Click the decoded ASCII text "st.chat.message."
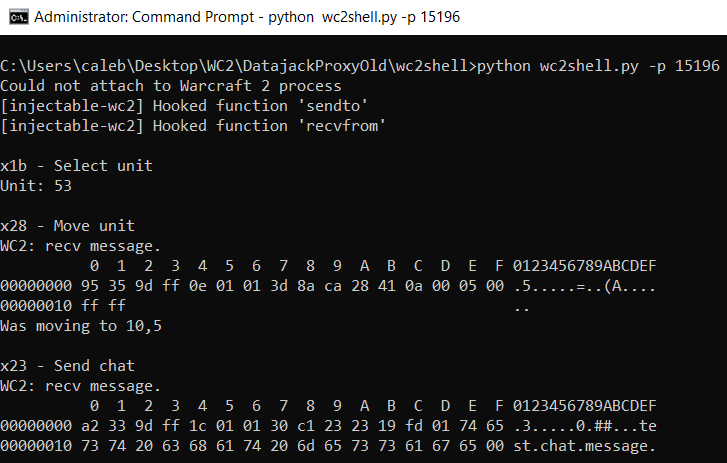This screenshot has width=727, height=463. click(x=585, y=445)
